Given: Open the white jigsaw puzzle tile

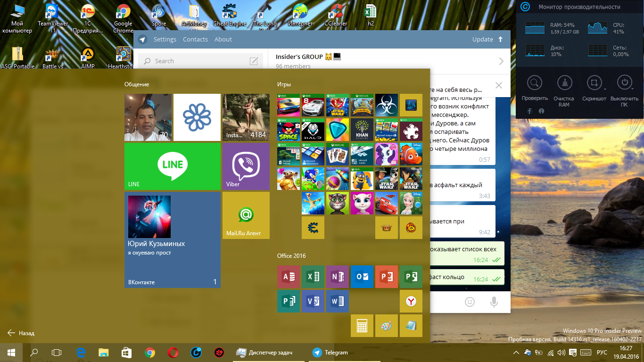Looking at the screenshot, I should tap(411, 130).
